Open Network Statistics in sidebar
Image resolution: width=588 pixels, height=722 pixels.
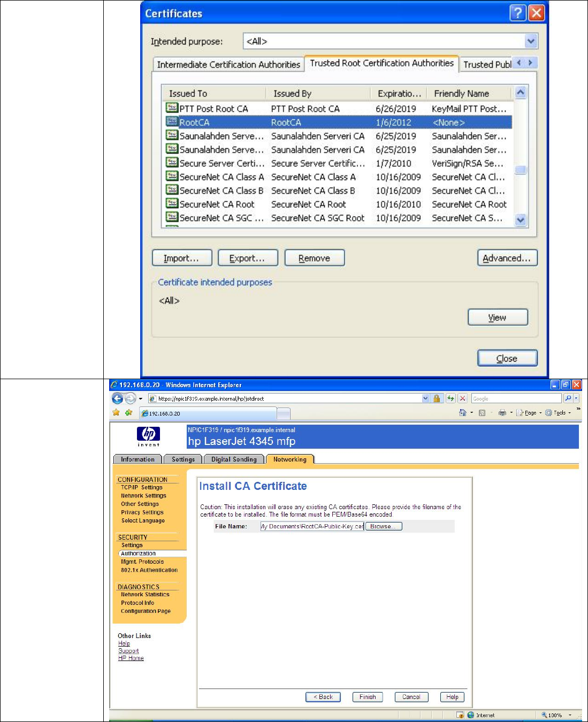(145, 594)
